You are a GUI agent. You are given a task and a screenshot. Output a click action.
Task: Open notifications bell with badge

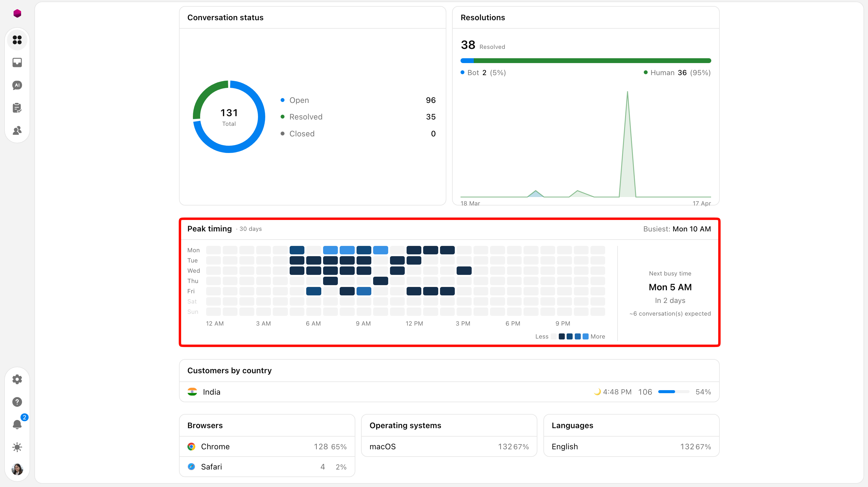click(x=17, y=424)
